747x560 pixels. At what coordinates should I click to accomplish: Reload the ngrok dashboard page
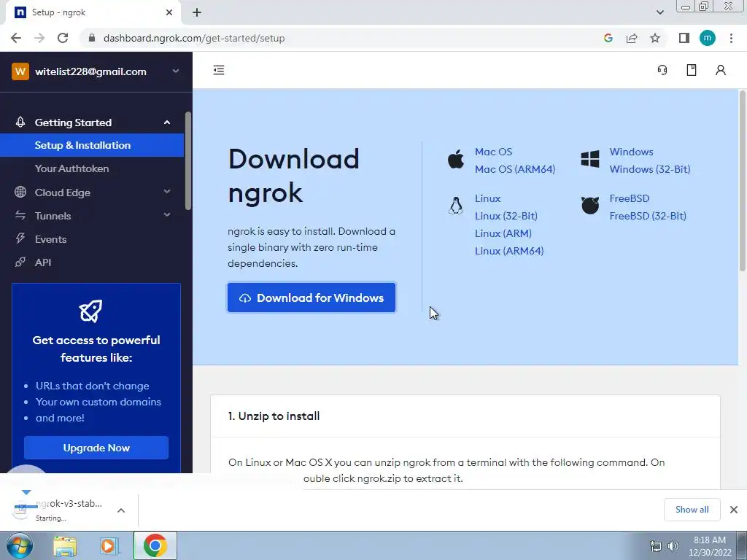tap(63, 38)
